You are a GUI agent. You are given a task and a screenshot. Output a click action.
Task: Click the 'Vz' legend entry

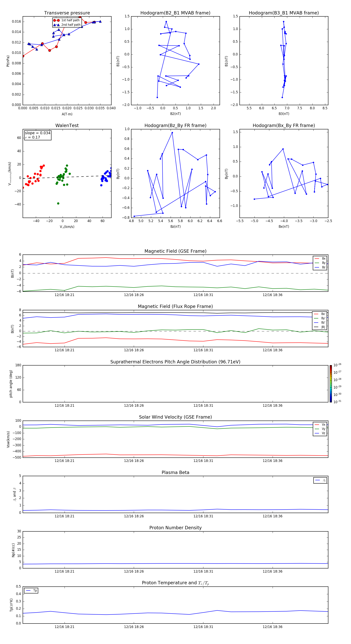tap(320, 433)
